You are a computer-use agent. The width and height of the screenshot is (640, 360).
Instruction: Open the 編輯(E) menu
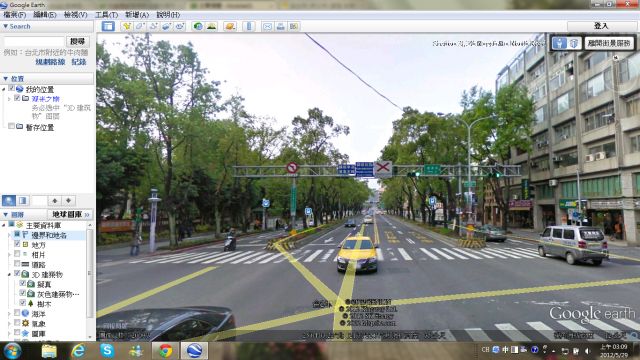click(45, 15)
